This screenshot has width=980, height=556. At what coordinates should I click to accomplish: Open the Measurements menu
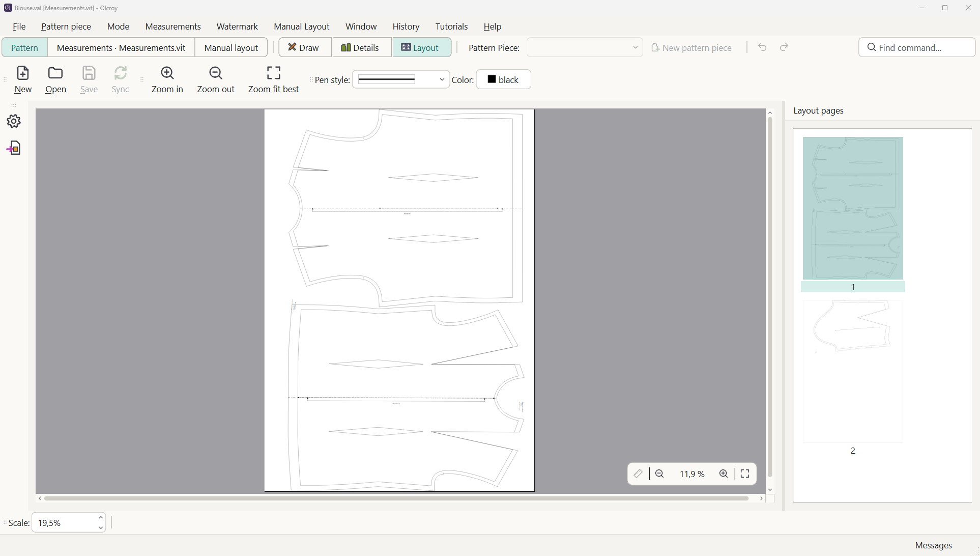pos(173,26)
